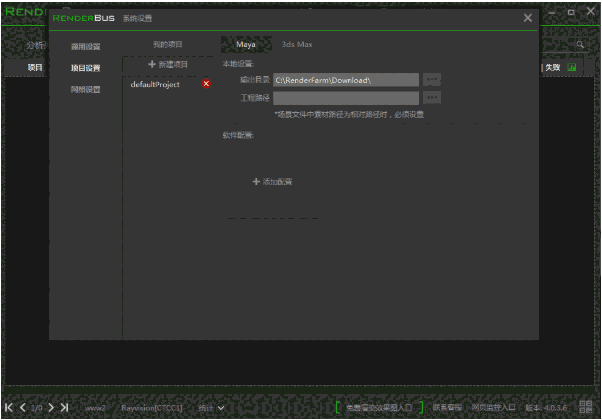Switch to the 3ds Max tab
The width and height of the screenshot is (602, 420).
point(297,45)
